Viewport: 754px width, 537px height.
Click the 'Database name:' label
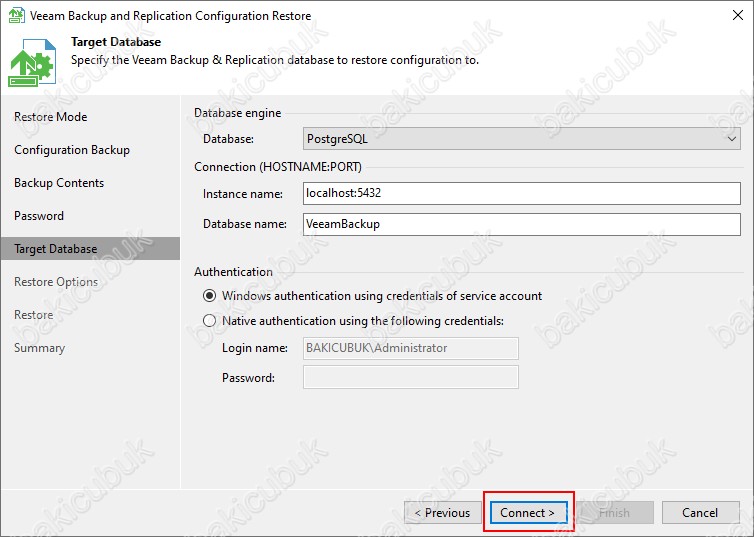point(245,224)
